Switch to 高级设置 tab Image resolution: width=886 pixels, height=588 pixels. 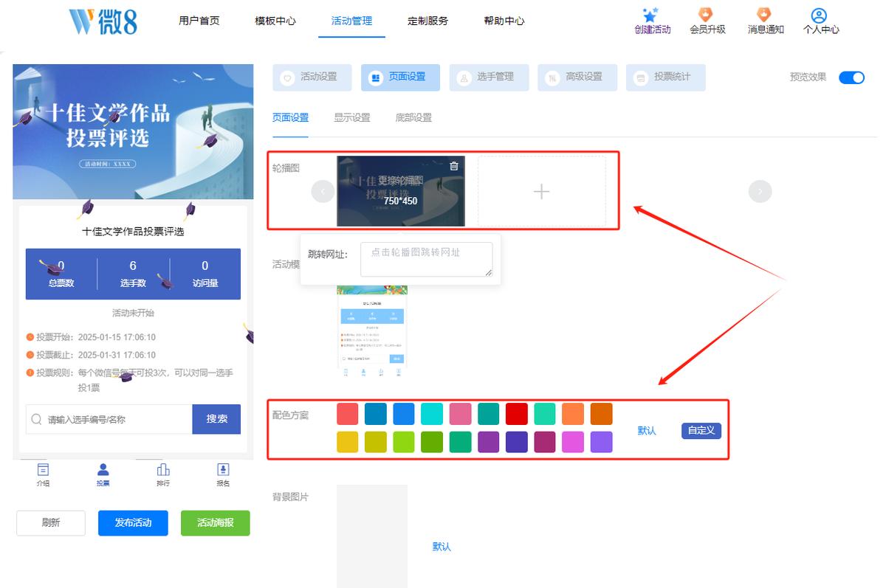[x=577, y=77]
